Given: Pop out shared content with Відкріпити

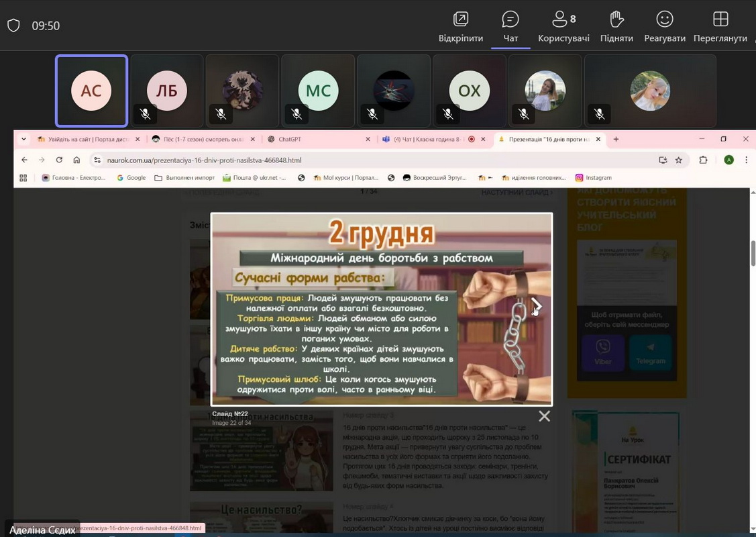Looking at the screenshot, I should pos(460,26).
